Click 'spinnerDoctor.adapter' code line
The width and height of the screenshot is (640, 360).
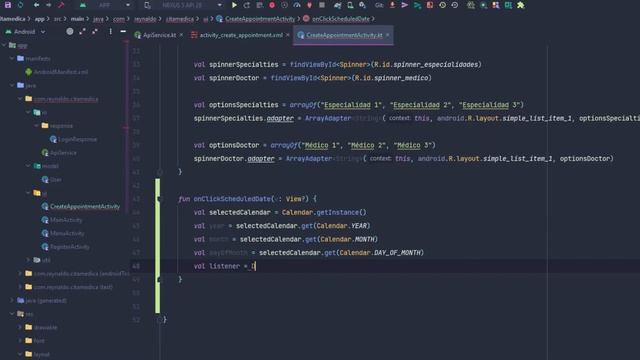403,158
